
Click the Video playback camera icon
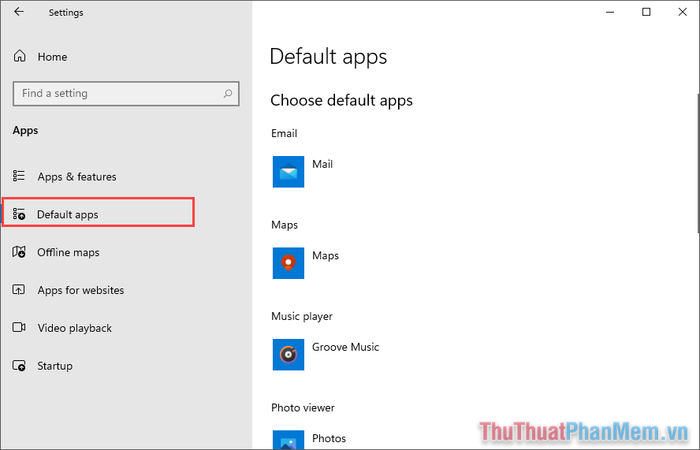(19, 327)
